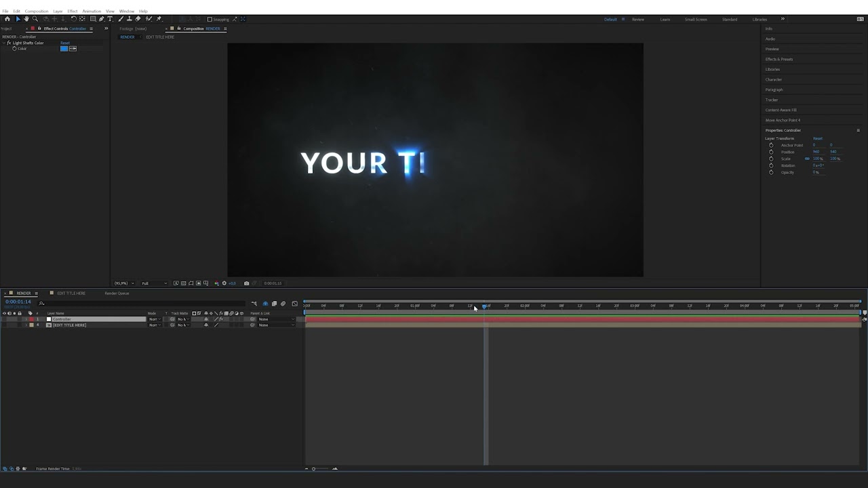
Task: Select the Puppet Pin tool
Action: coord(159,19)
